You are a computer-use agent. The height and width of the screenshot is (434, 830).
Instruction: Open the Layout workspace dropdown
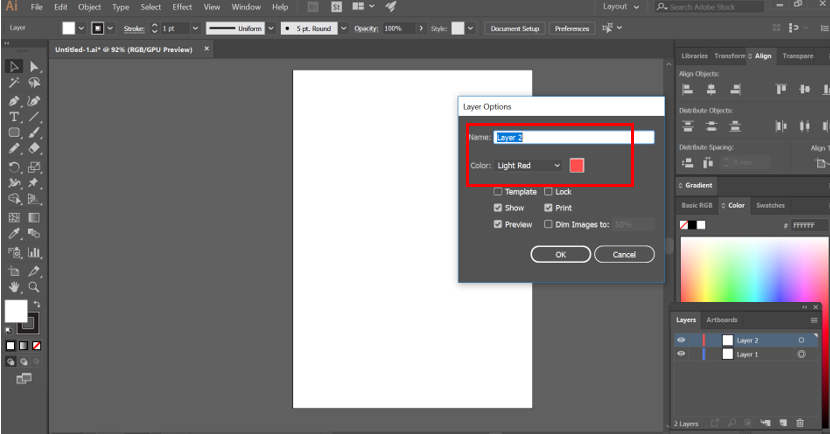(x=621, y=7)
